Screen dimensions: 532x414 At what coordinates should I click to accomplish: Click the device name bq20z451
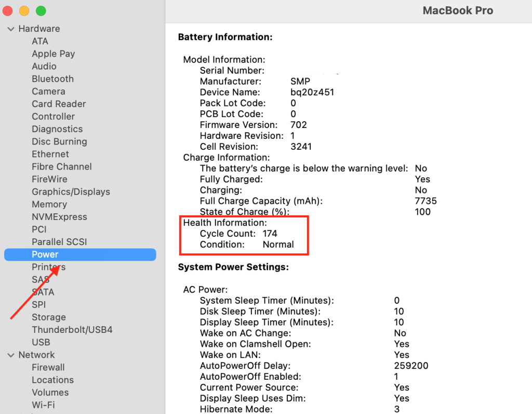312,93
